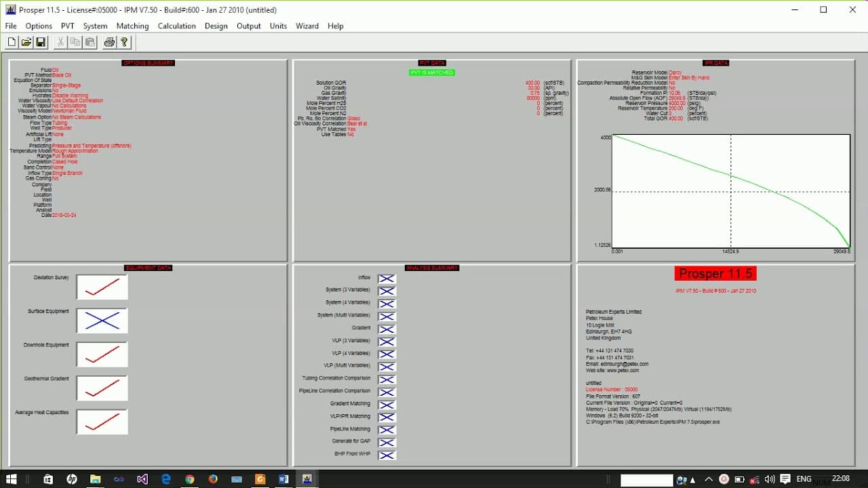Open the Average Heat Capacities thumbnail
This screenshot has width=868, height=488.
pos(102,422)
